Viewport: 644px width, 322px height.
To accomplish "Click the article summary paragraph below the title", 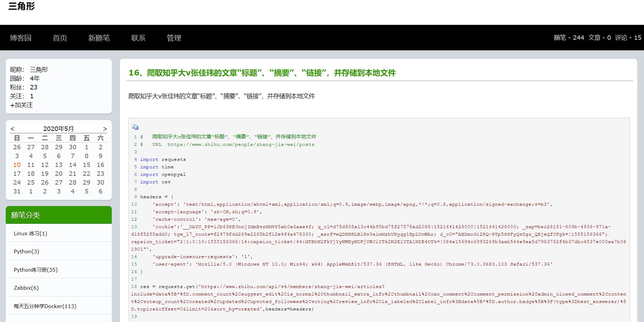I will click(x=221, y=96).
